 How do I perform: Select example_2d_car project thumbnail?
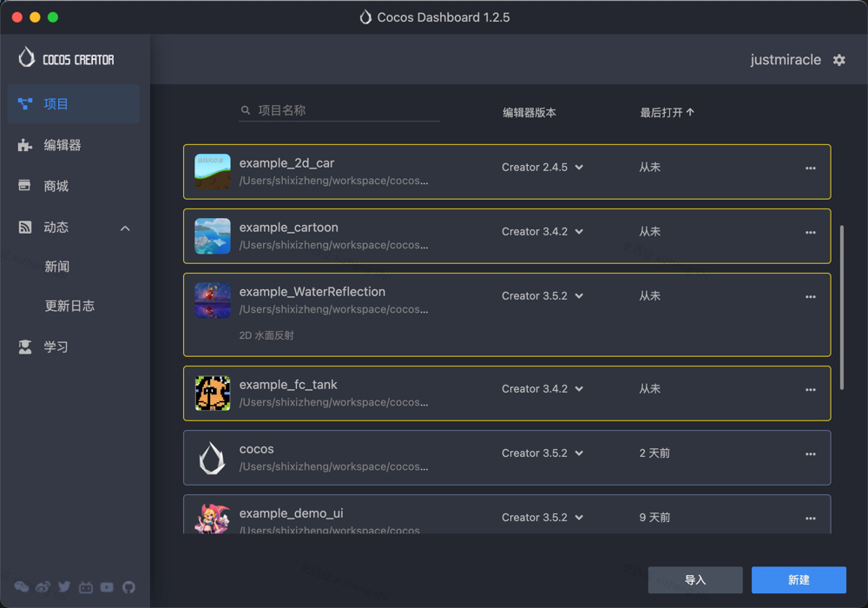click(213, 172)
